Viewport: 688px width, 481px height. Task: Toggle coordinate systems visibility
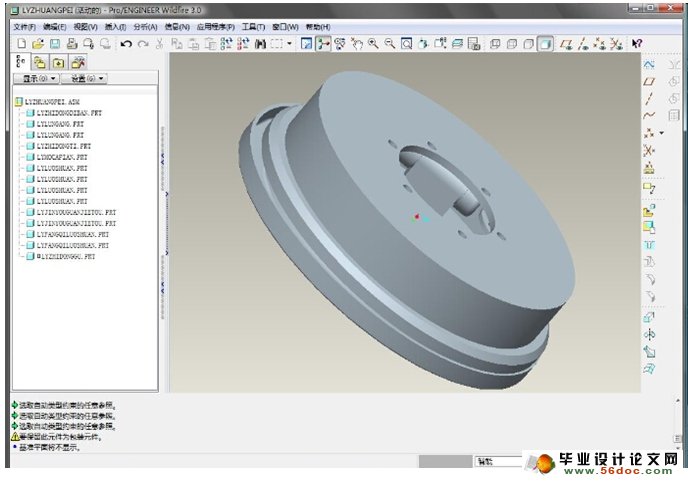coord(616,43)
